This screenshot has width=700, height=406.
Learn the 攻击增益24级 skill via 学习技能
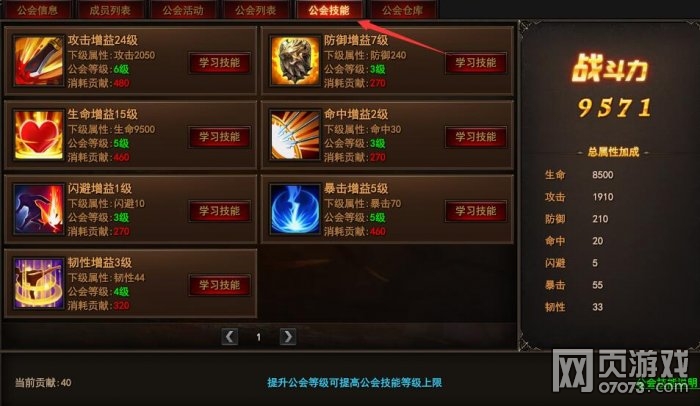click(219, 63)
